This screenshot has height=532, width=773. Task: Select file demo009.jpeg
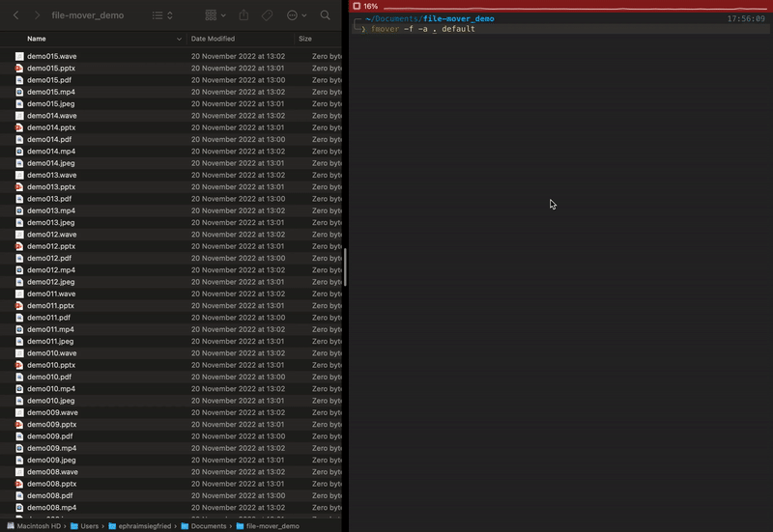(x=51, y=461)
